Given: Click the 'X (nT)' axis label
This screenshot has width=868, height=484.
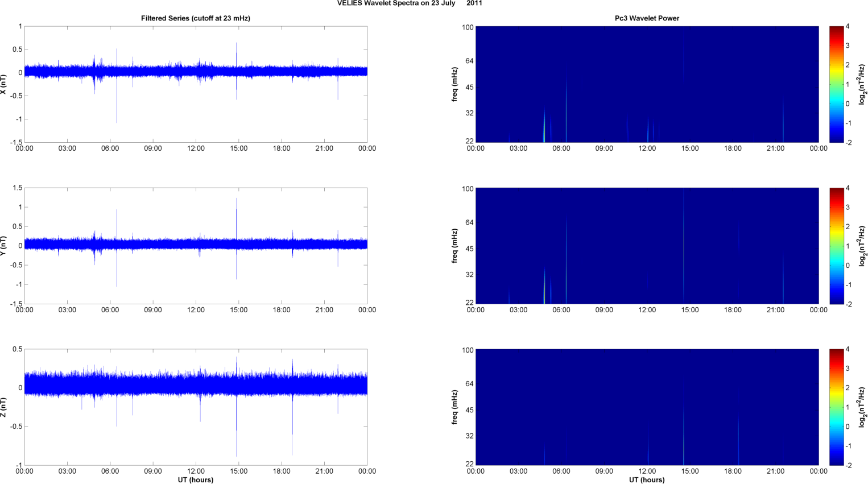Looking at the screenshot, I should click(x=4, y=84).
